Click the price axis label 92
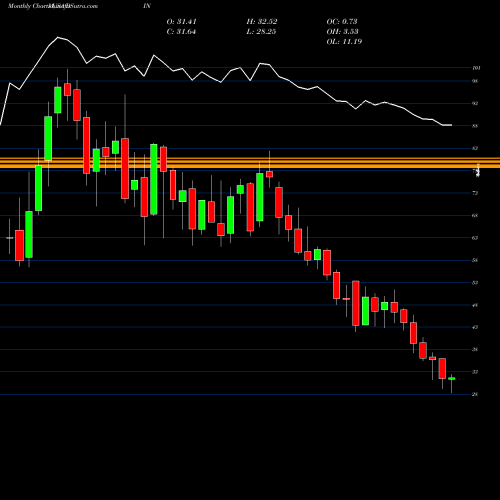The height and width of the screenshot is (500, 500). point(475,103)
